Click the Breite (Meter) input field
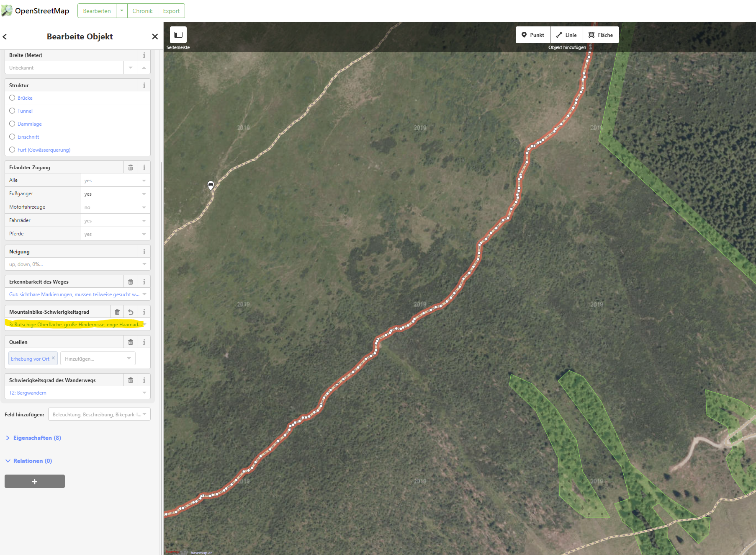Image resolution: width=756 pixels, height=555 pixels. 64,68
